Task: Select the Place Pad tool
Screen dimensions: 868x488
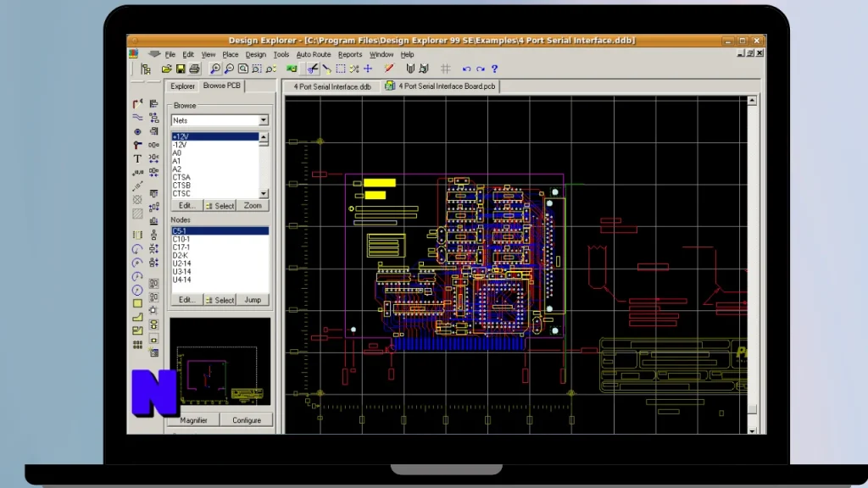Action: pos(137,131)
